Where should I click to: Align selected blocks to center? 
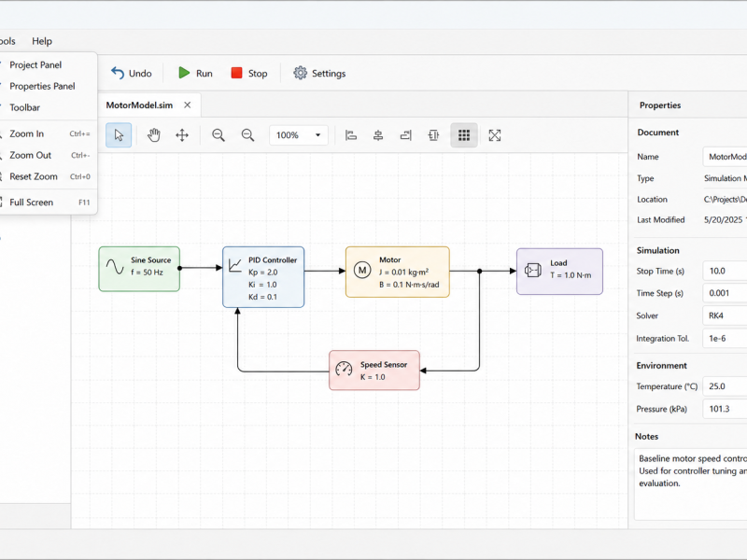pos(378,135)
